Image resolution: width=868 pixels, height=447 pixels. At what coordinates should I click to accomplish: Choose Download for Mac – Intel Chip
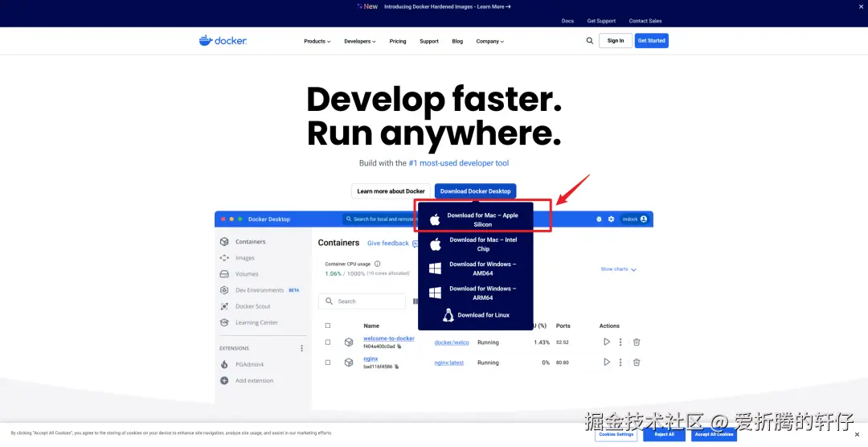tap(476, 244)
